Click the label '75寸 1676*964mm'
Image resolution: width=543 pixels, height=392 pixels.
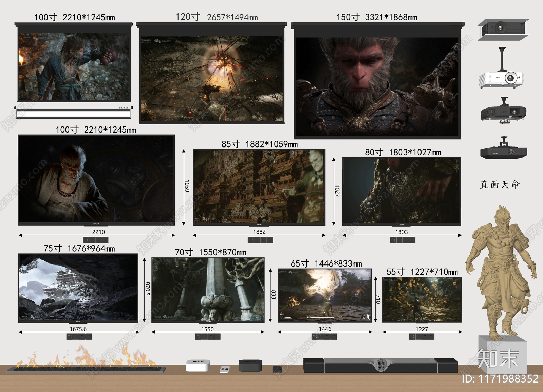pos(79,249)
